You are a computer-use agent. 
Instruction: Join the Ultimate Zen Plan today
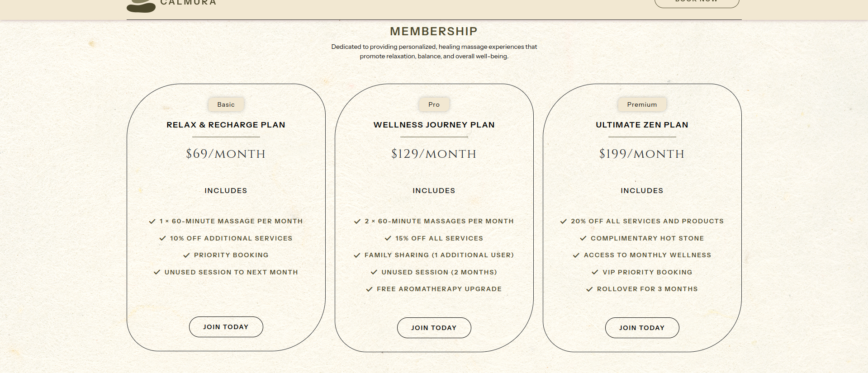click(642, 328)
